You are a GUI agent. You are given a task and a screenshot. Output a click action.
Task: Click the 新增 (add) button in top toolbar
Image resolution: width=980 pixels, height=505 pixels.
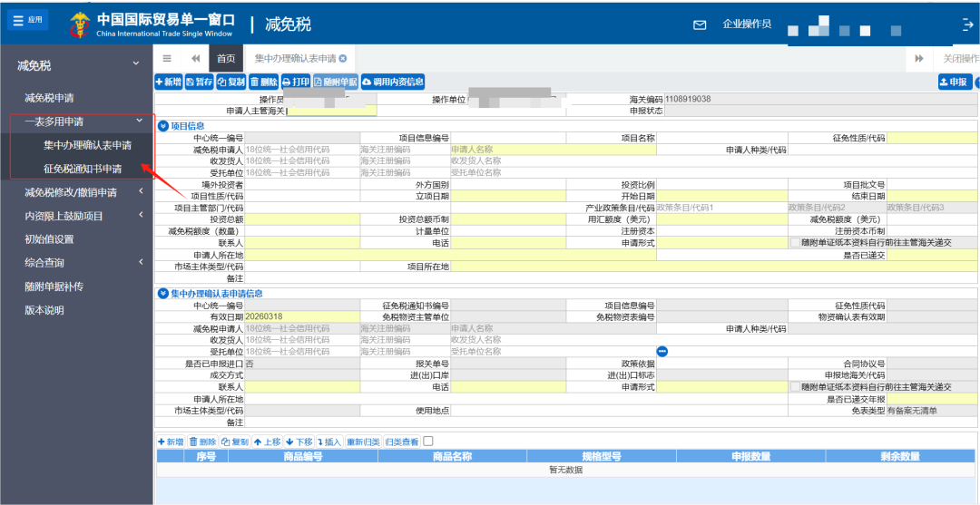click(x=169, y=82)
